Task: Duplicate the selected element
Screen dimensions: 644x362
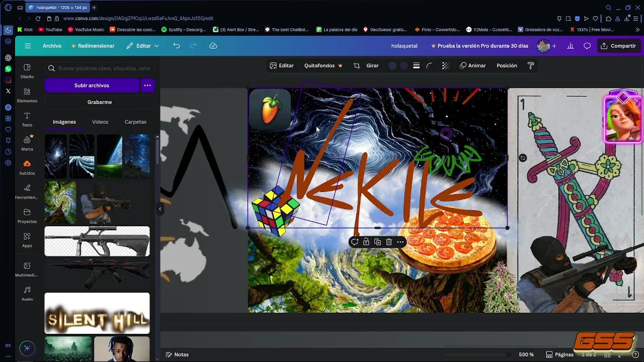Action: pos(378,242)
